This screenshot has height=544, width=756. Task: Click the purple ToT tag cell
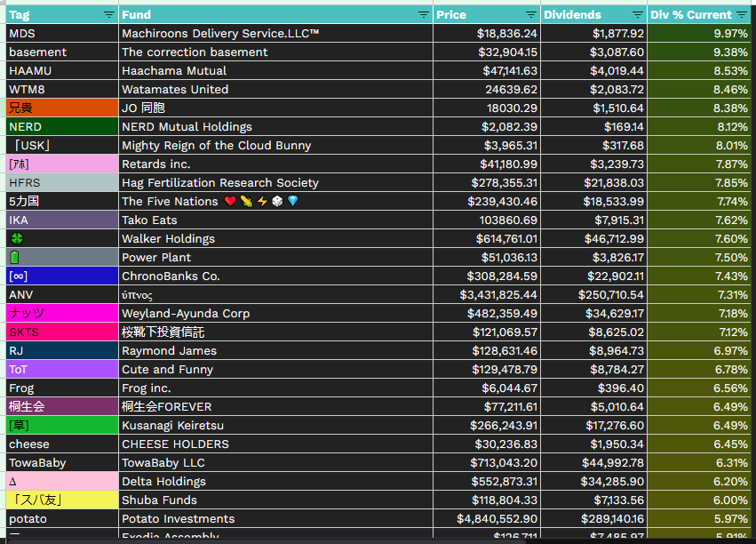point(62,370)
